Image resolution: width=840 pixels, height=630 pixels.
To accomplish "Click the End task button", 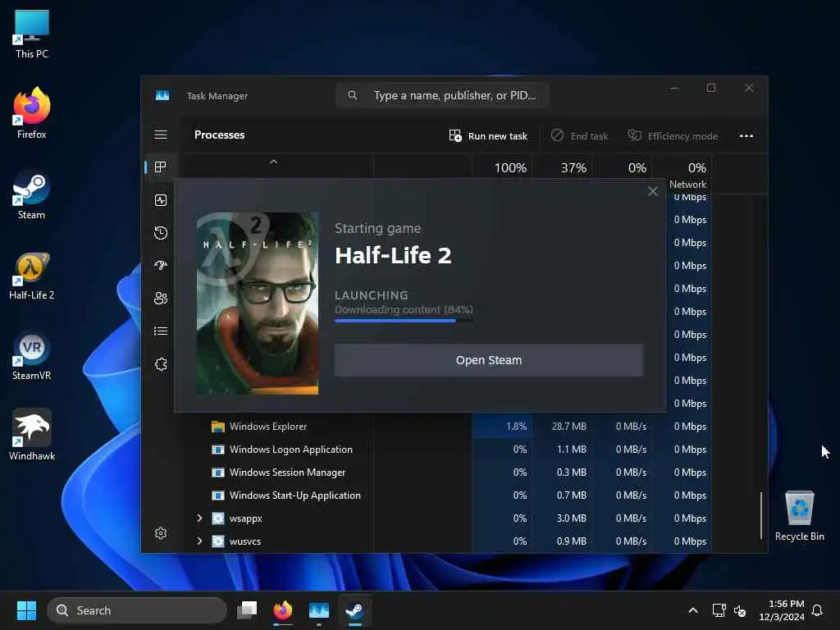I will 580,136.
